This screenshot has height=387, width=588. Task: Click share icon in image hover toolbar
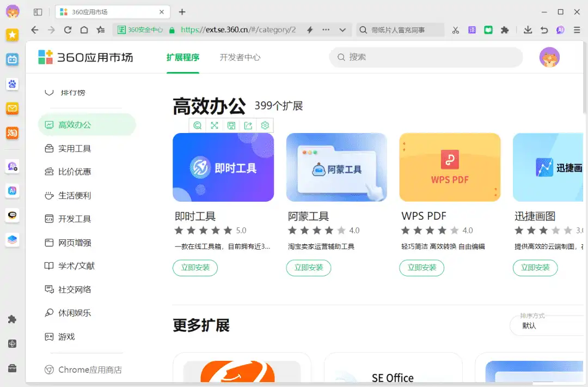click(248, 125)
